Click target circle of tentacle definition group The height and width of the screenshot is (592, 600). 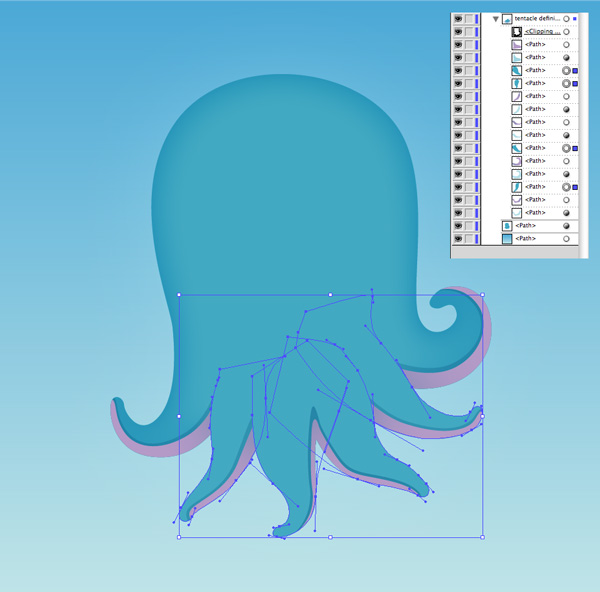click(566, 19)
